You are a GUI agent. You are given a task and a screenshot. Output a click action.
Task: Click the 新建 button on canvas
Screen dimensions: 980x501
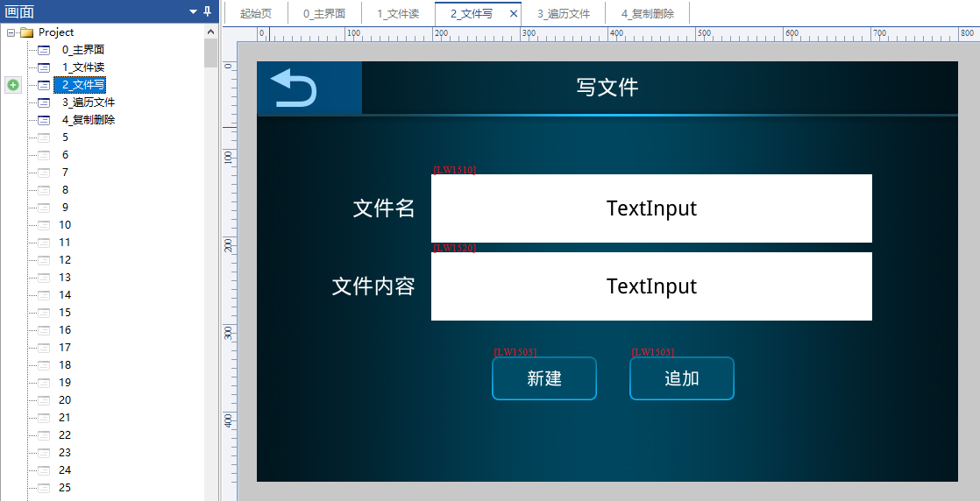[544, 378]
